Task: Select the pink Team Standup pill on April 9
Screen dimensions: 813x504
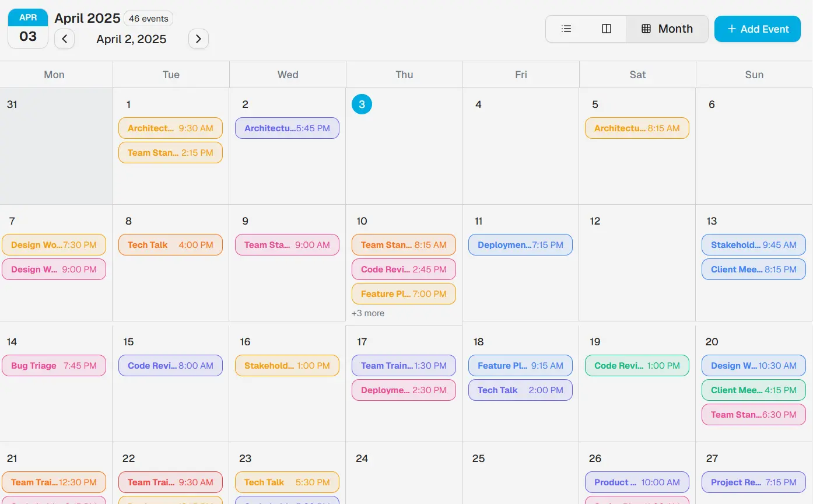Action: pyautogui.click(x=287, y=244)
